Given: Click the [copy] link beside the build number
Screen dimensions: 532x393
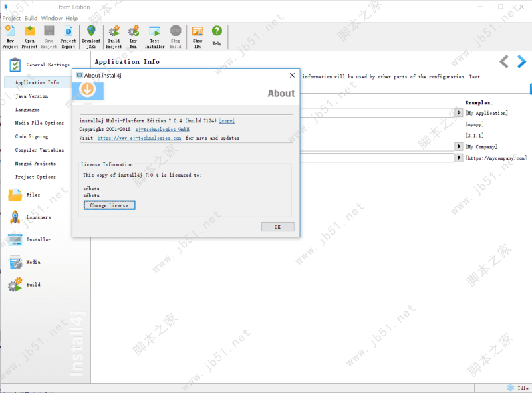Looking at the screenshot, I should (227, 120).
